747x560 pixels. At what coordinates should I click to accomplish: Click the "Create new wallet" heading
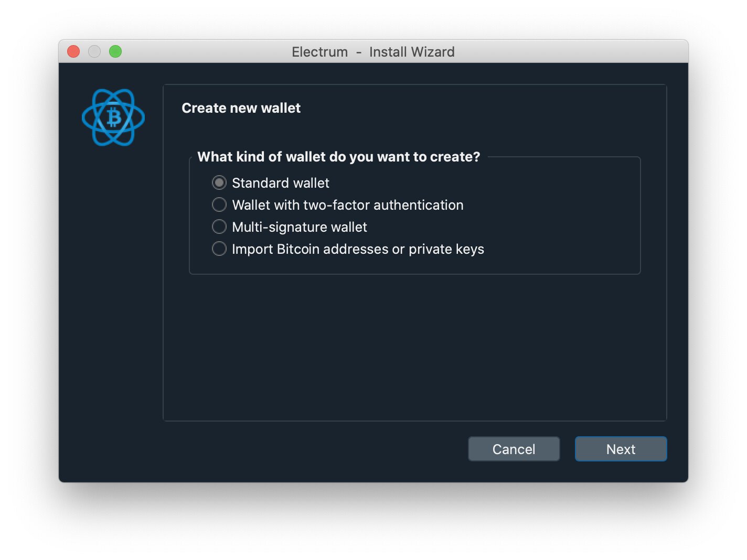click(x=241, y=108)
